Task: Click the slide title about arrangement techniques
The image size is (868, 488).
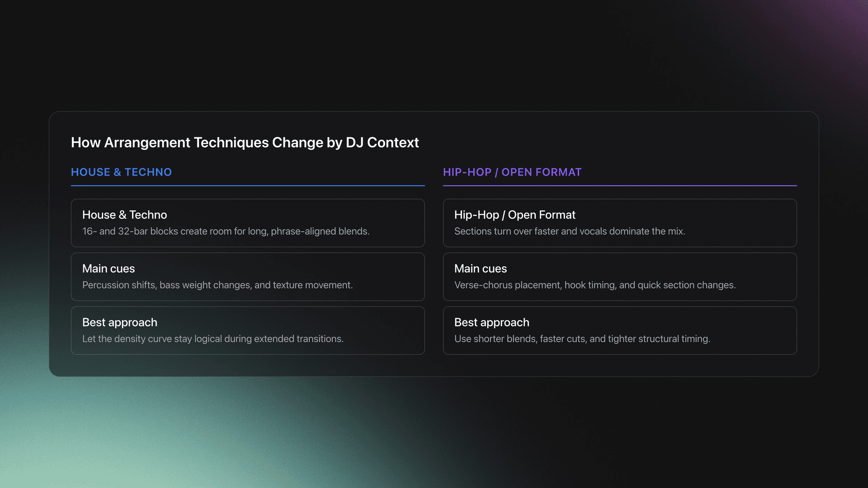Action: (245, 142)
